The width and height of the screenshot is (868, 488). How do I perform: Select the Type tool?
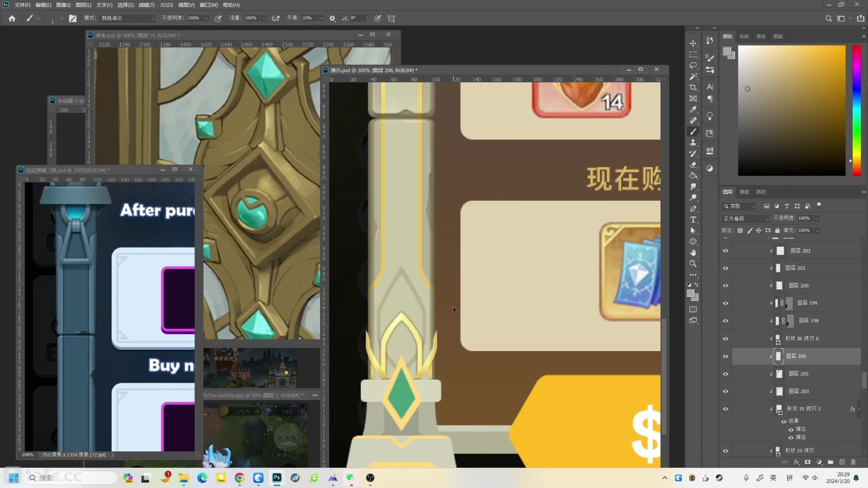[693, 220]
